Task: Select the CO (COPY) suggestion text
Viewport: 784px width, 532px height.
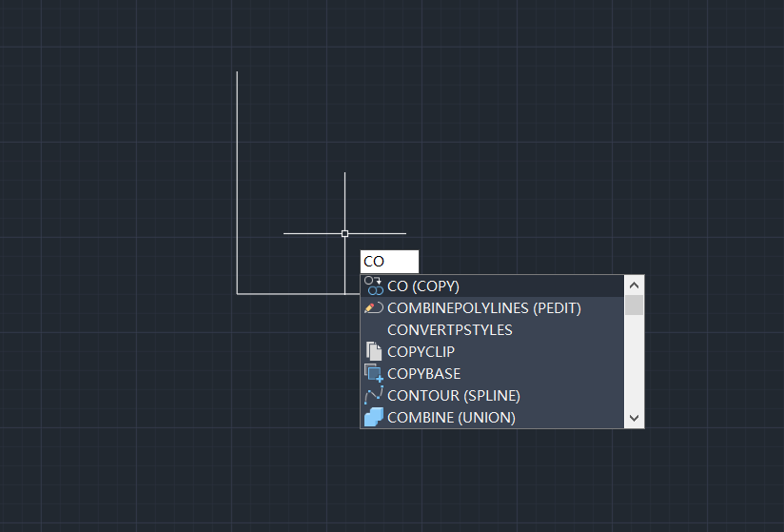Action: click(x=423, y=286)
